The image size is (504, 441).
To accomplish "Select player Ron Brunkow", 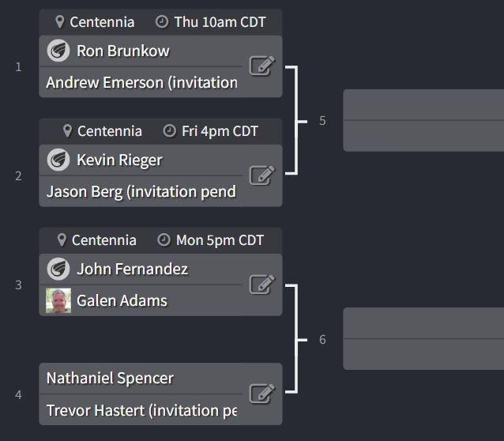I will (122, 51).
